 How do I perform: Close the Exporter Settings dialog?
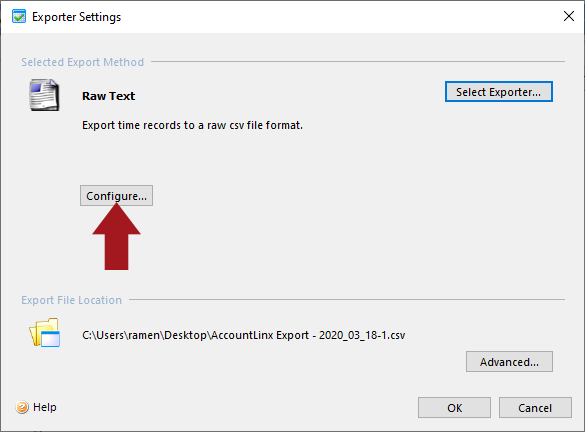[x=569, y=16]
